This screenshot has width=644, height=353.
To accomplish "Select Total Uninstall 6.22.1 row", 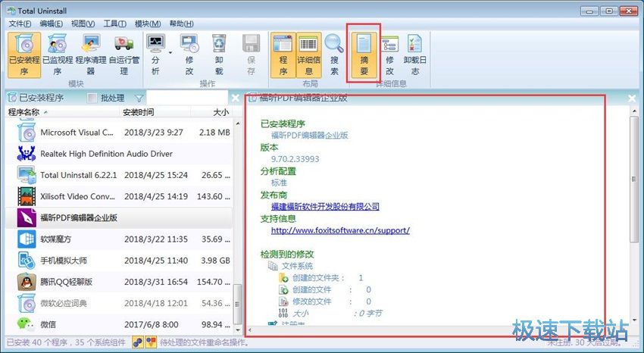I will [x=119, y=175].
